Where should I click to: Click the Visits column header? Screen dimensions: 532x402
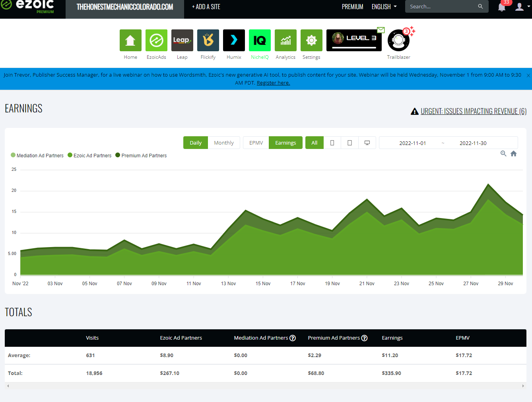[x=92, y=338]
